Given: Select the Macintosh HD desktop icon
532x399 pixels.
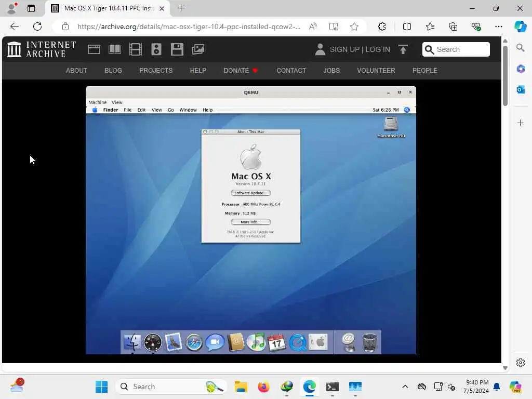Looking at the screenshot, I should tap(391, 127).
